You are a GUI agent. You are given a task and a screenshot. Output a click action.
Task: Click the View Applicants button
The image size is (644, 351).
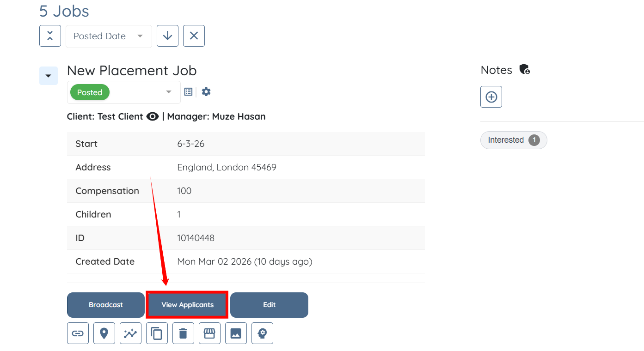[x=187, y=305]
